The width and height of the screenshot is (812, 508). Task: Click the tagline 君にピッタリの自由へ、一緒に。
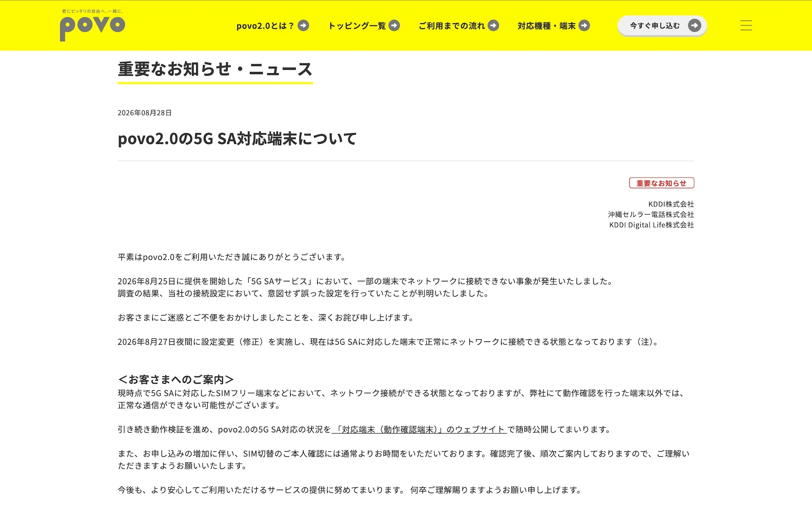pos(93,11)
